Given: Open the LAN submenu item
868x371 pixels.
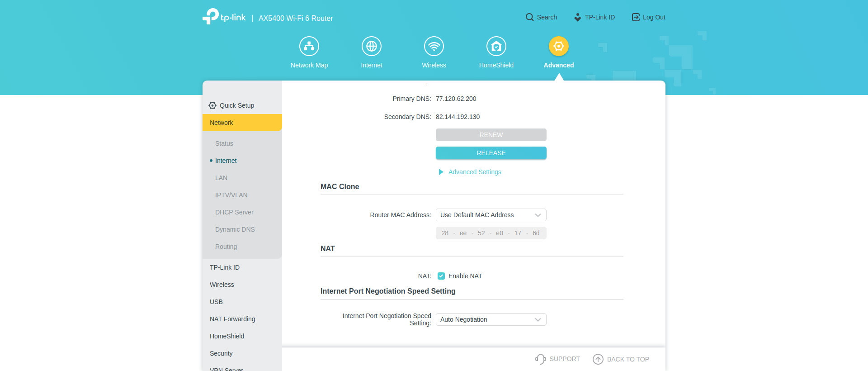Looking at the screenshot, I should (221, 178).
